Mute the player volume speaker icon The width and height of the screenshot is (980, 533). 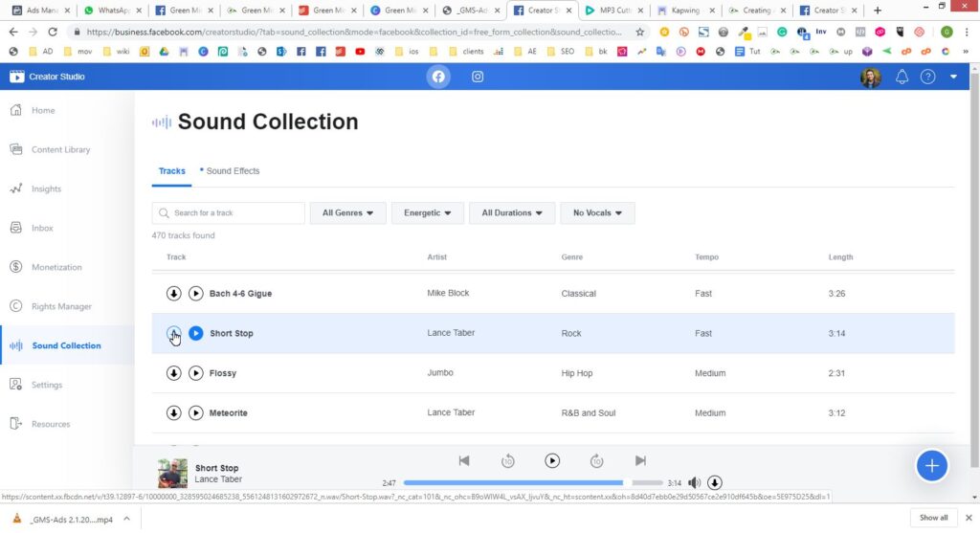[694, 482]
